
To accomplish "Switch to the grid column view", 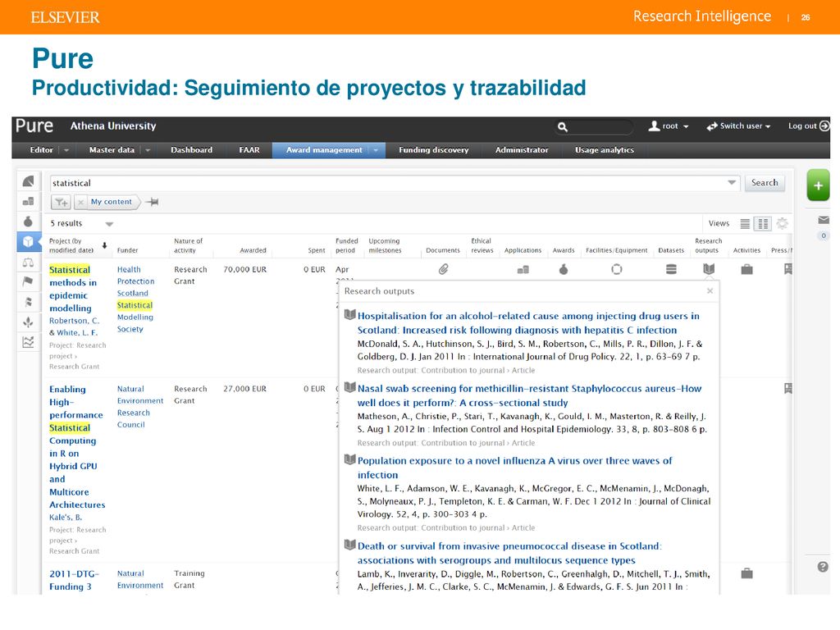I will coord(763,224).
